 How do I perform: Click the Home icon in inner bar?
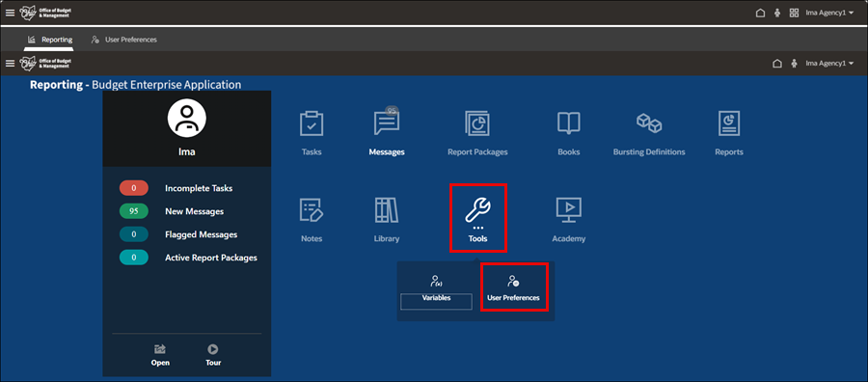coord(777,63)
